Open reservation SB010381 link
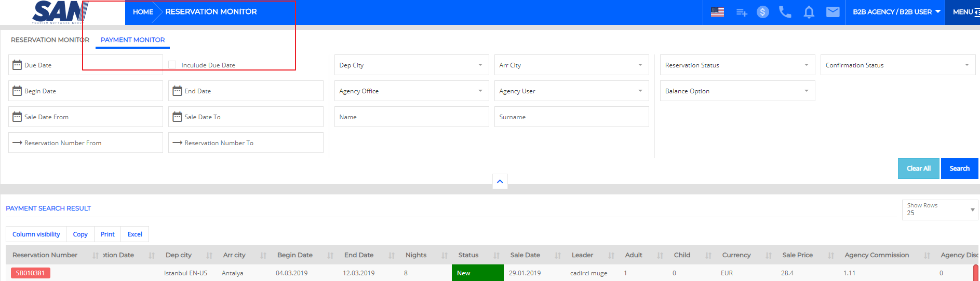Viewport: 980px width, 281px height. (31, 273)
